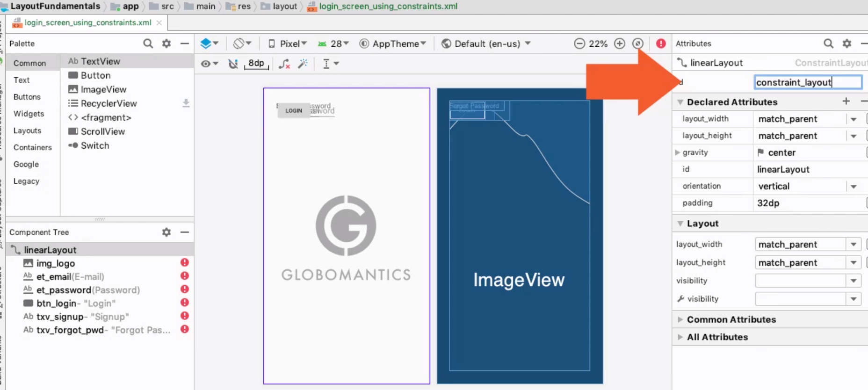Show warnings and errors indicator

(661, 43)
